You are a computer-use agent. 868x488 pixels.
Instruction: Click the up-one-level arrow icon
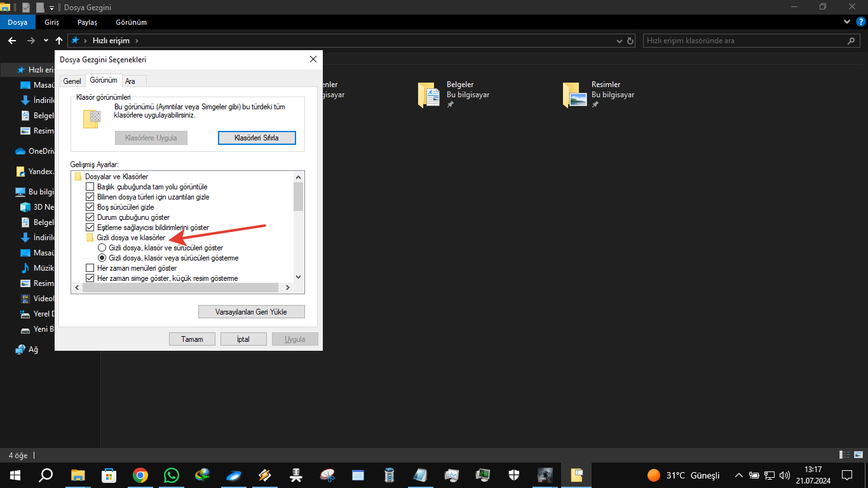(59, 41)
